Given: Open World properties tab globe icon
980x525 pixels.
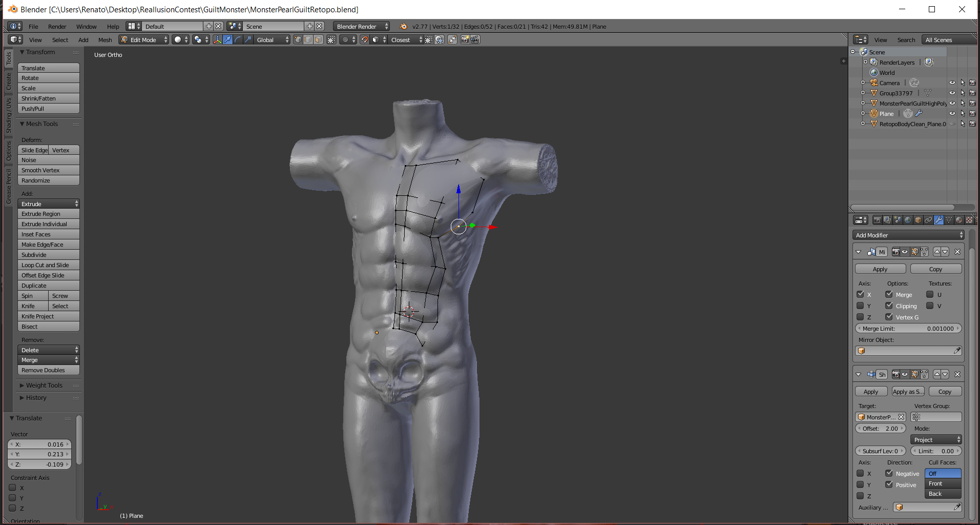Looking at the screenshot, I should [908, 220].
